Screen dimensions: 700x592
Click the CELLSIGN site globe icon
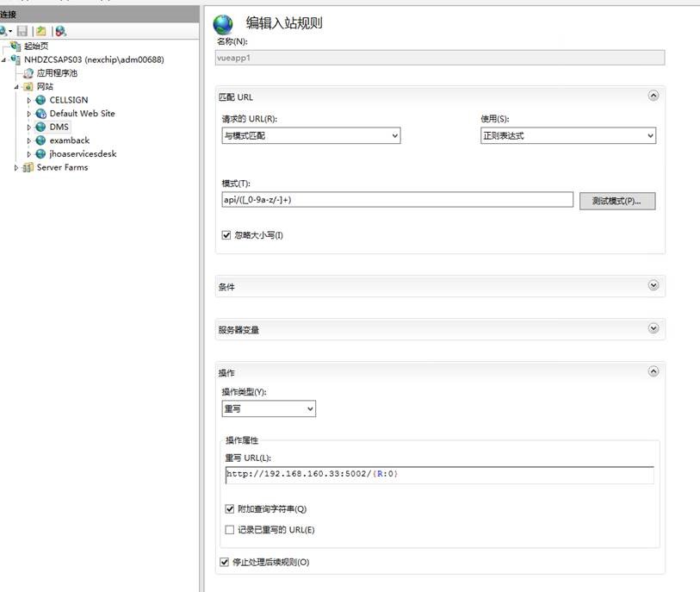tap(40, 100)
